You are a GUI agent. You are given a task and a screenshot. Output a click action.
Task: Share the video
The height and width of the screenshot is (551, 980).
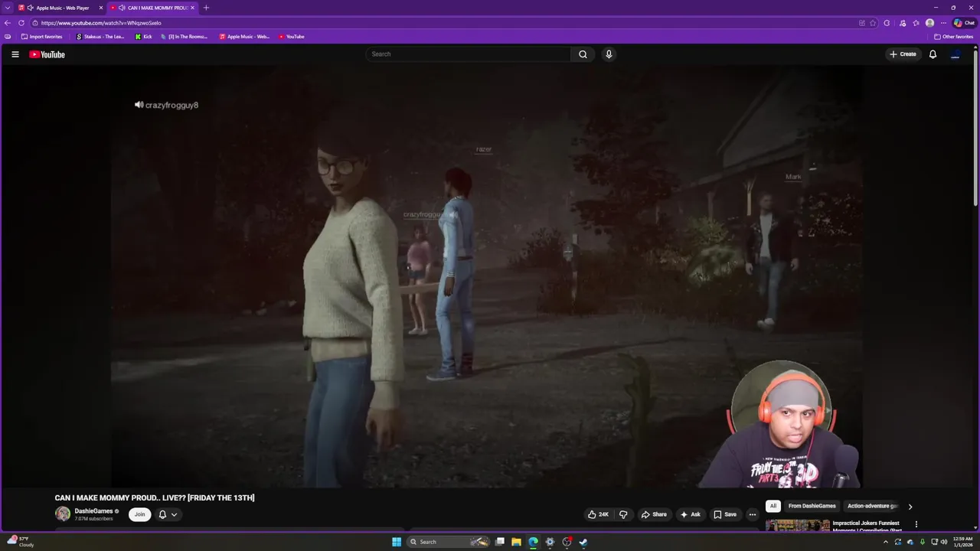[x=654, y=514]
